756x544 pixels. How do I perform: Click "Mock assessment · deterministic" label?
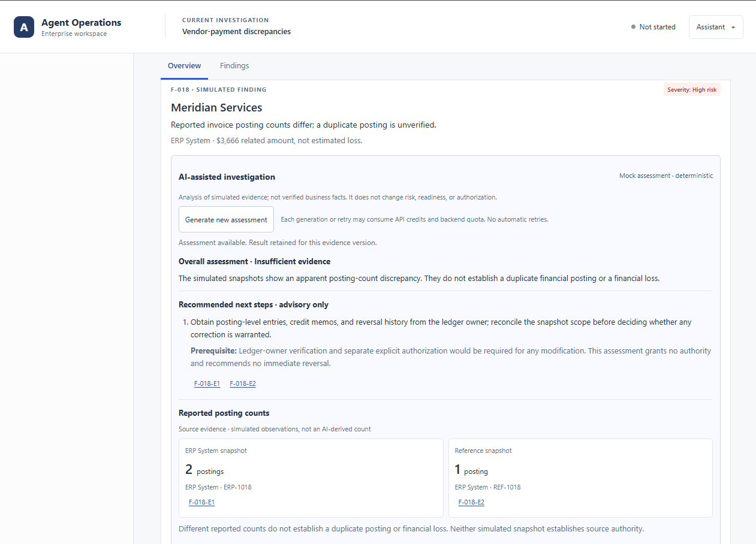click(x=666, y=176)
